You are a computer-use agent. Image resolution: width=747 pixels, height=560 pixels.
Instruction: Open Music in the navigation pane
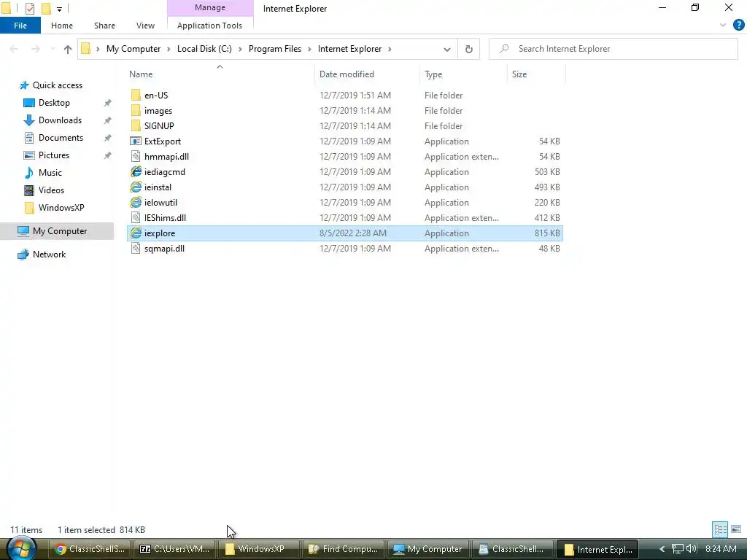[50, 172]
